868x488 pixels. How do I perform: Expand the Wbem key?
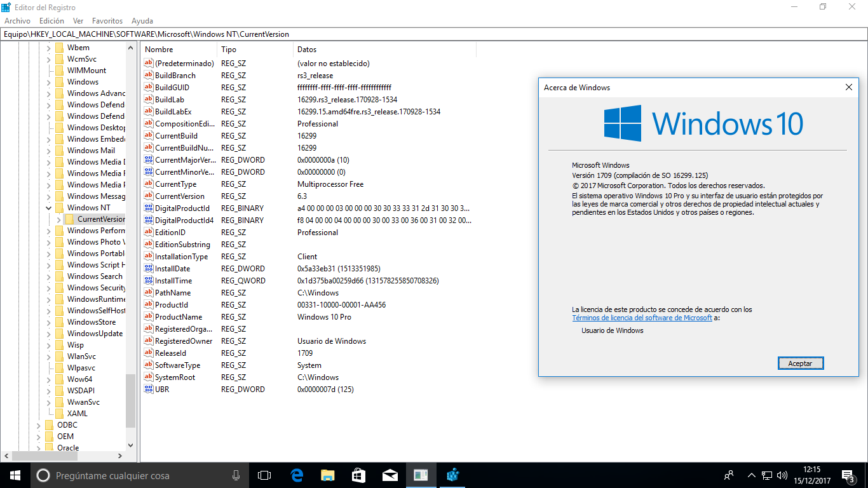(x=48, y=48)
